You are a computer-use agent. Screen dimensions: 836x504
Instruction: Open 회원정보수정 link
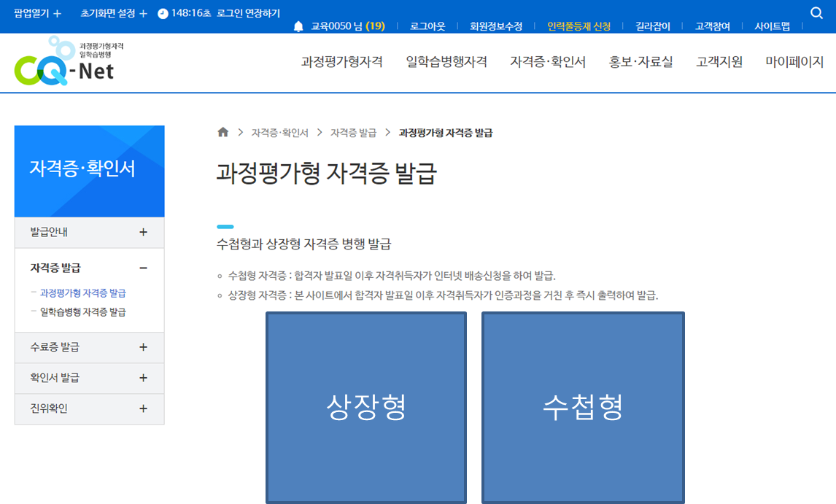click(496, 26)
